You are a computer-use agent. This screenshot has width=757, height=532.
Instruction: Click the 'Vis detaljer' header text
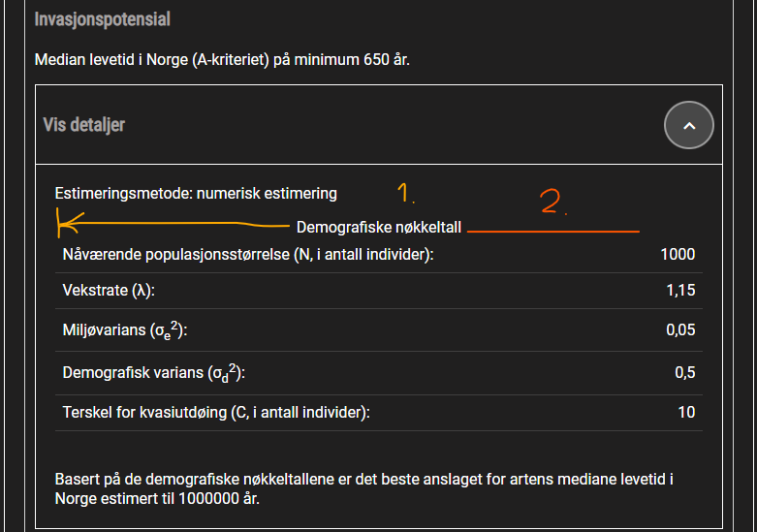(84, 125)
